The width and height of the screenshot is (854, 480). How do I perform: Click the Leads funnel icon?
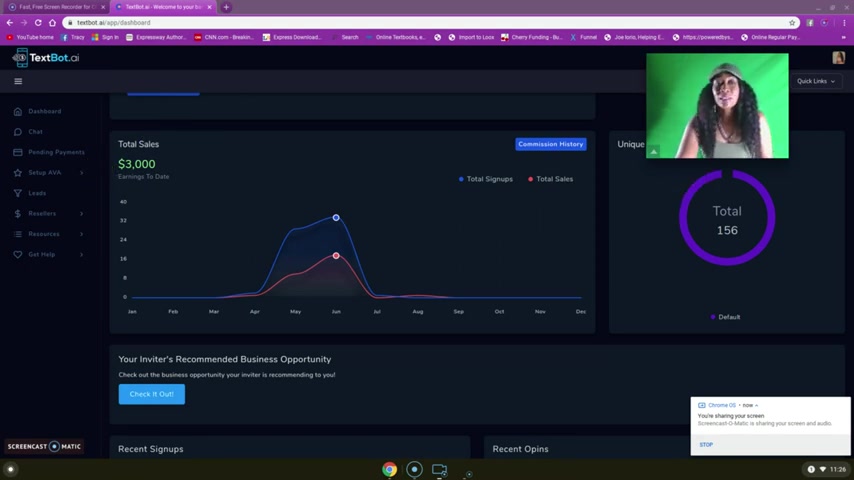click(x=18, y=193)
